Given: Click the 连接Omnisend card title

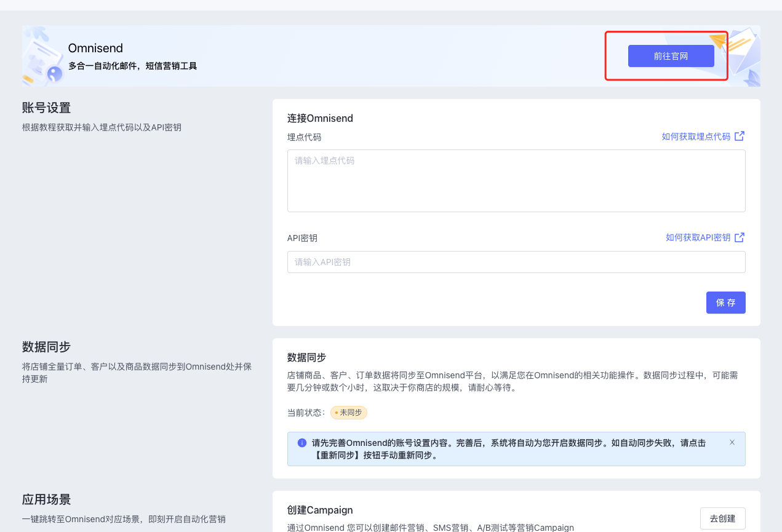Looking at the screenshot, I should pos(320,118).
